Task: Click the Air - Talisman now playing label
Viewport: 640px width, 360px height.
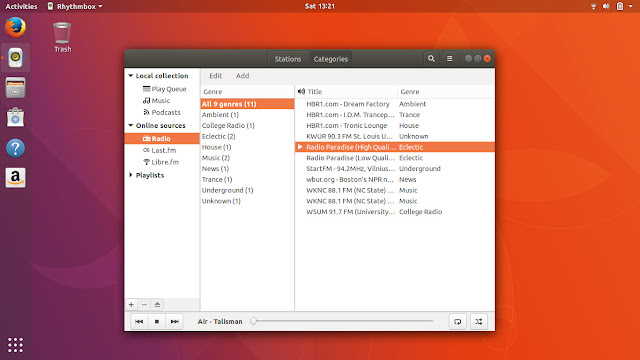Action: (x=220, y=322)
